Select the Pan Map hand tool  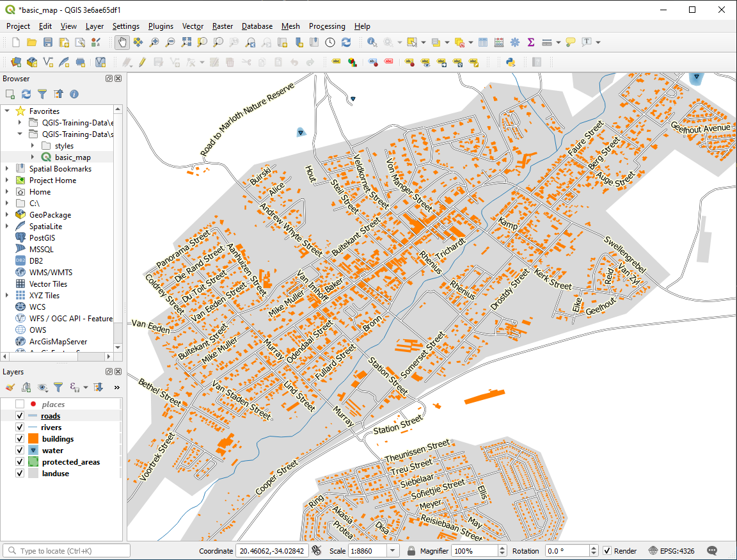pos(122,42)
